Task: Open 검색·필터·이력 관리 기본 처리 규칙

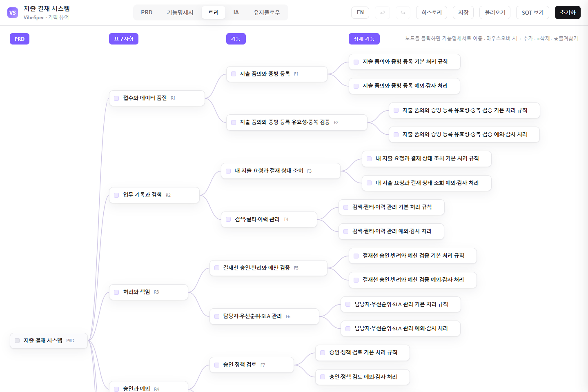Action: pyautogui.click(x=392, y=207)
